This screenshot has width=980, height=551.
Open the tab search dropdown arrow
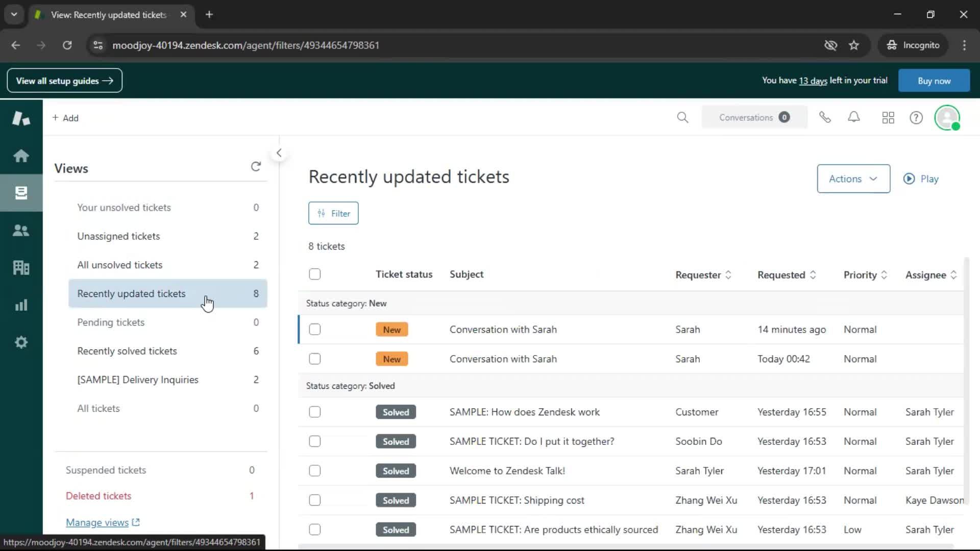(14, 14)
